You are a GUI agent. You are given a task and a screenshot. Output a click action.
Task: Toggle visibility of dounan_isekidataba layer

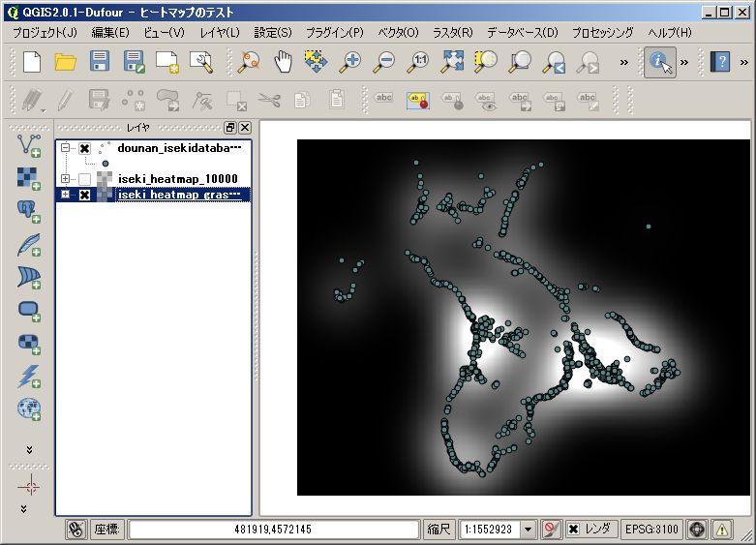84,148
